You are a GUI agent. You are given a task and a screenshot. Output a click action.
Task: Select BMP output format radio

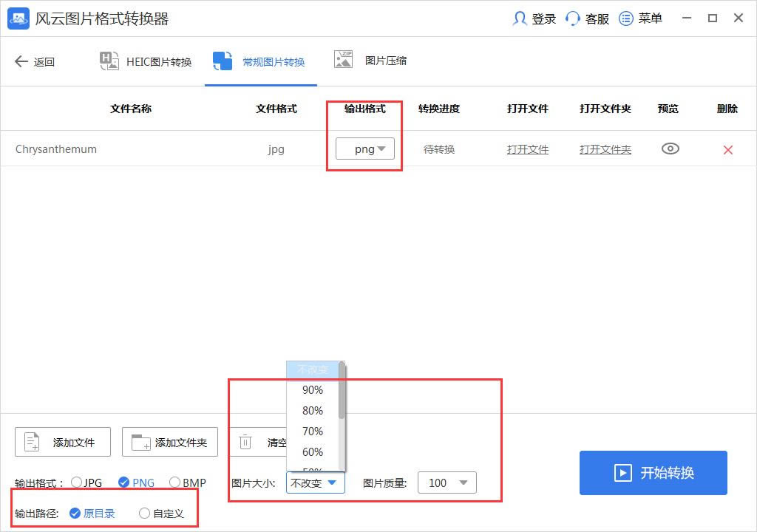tap(174, 482)
